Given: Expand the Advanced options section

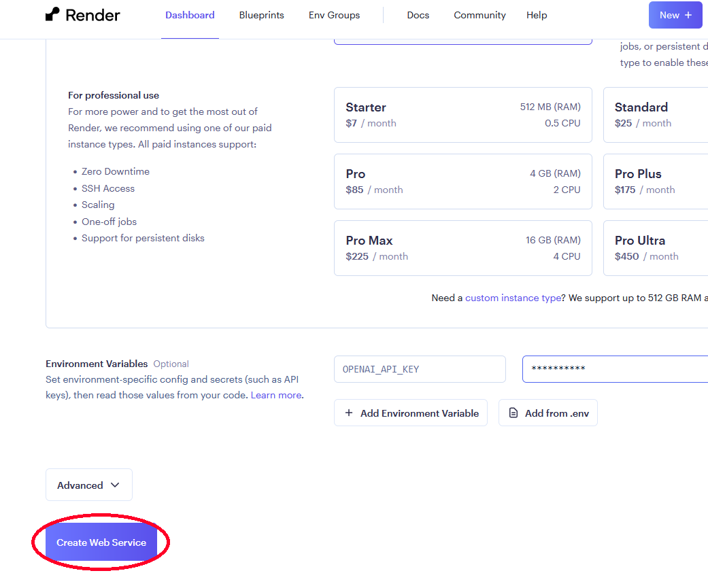Looking at the screenshot, I should (x=88, y=484).
